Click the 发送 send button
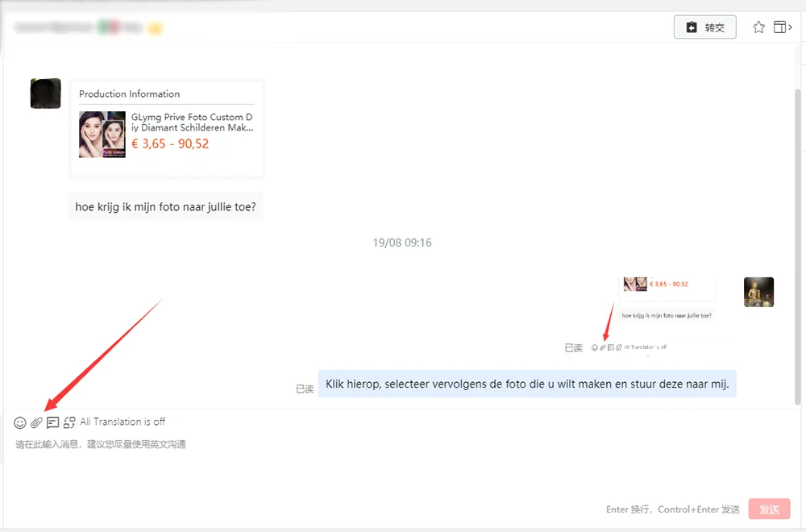This screenshot has height=532, width=806. pos(769,509)
